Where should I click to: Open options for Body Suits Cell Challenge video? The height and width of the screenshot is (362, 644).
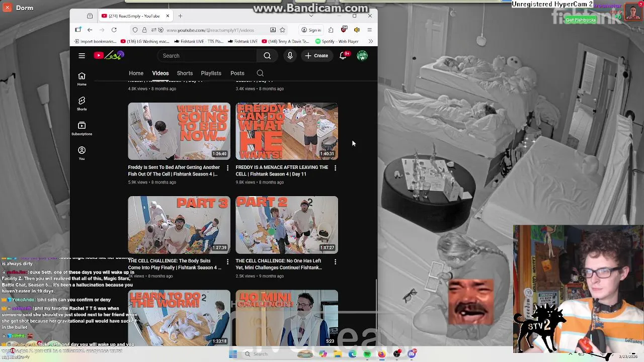227,261
